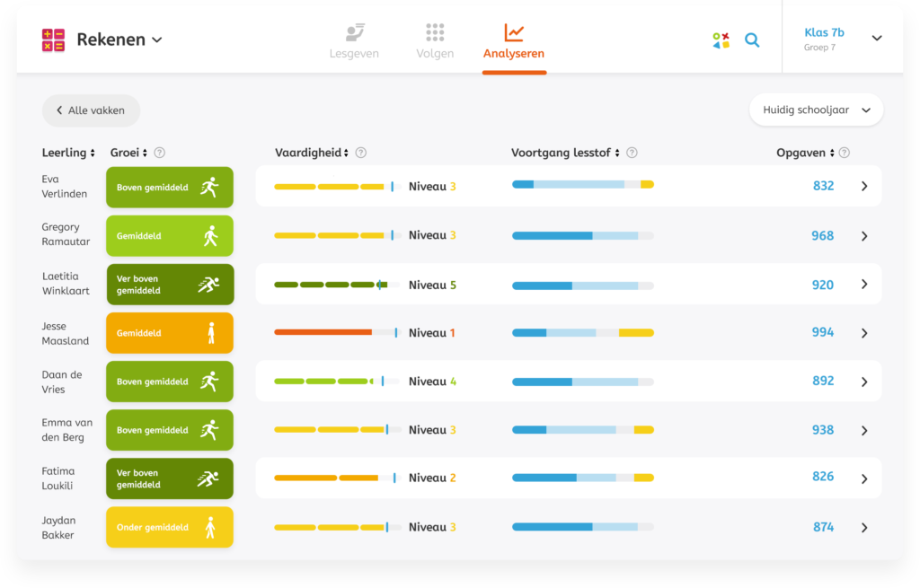The width and height of the screenshot is (920, 588).
Task: Sort the list by Leerling column
Action: click(x=68, y=153)
